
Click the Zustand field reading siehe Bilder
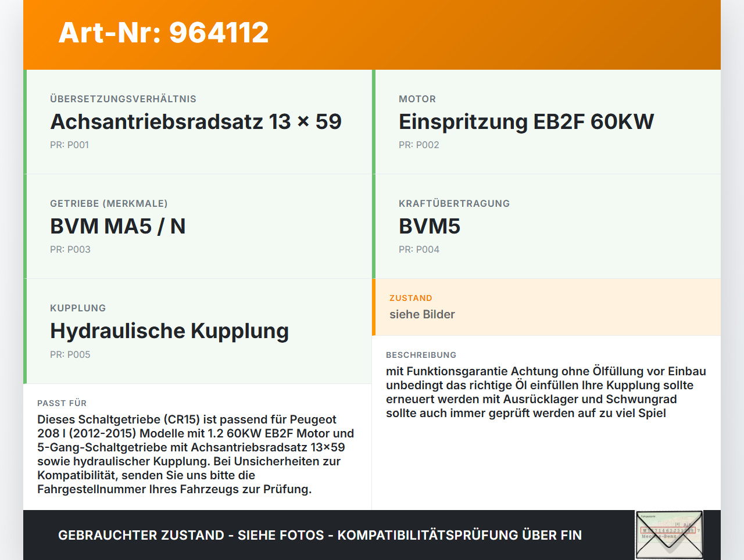click(x=422, y=314)
